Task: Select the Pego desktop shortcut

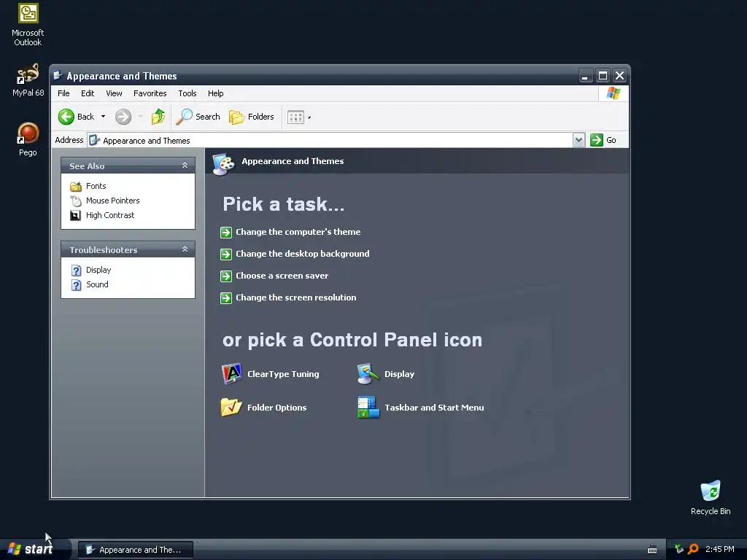Action: pyautogui.click(x=28, y=139)
